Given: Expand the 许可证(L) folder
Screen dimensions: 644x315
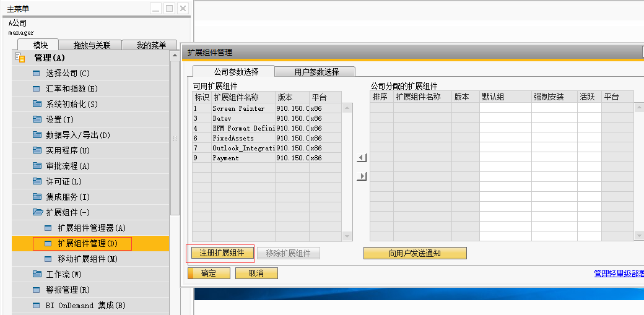Looking at the screenshot, I should [x=90, y=181].
